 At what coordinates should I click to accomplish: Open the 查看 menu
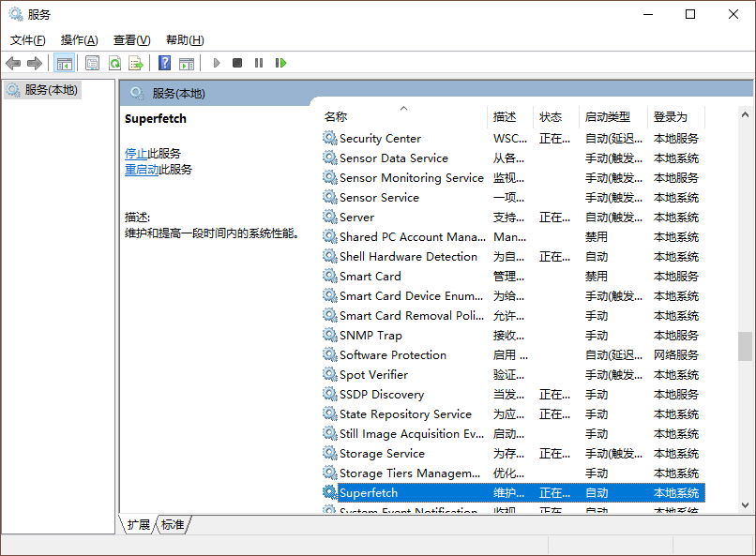click(131, 39)
